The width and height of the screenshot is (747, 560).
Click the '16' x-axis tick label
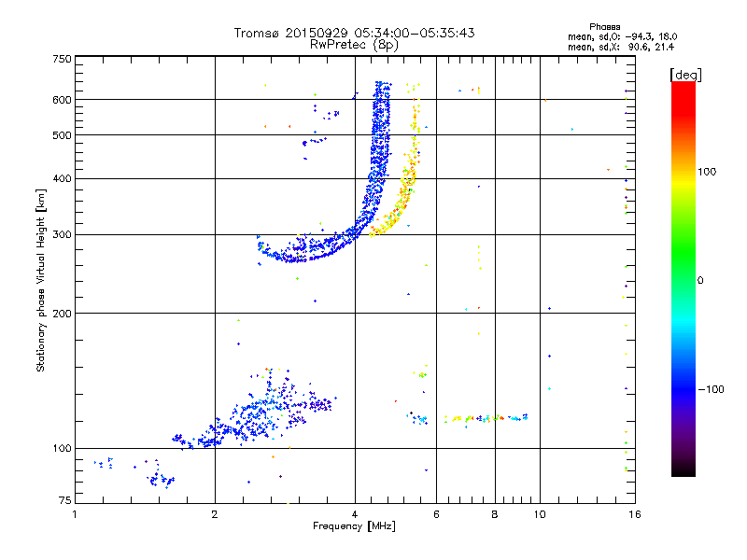tap(635, 514)
